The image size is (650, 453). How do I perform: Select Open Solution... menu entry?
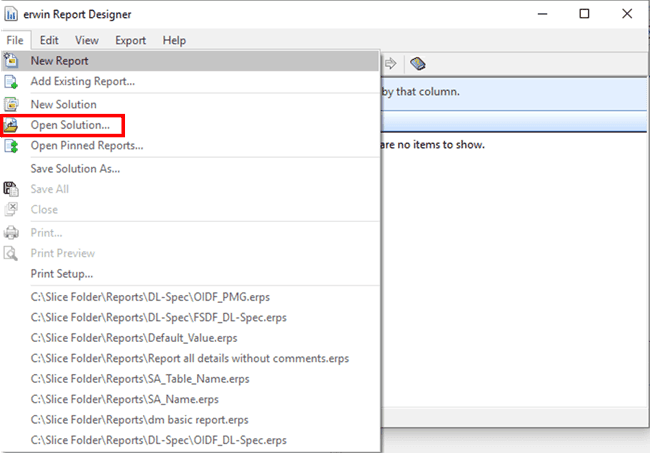click(x=191, y=125)
